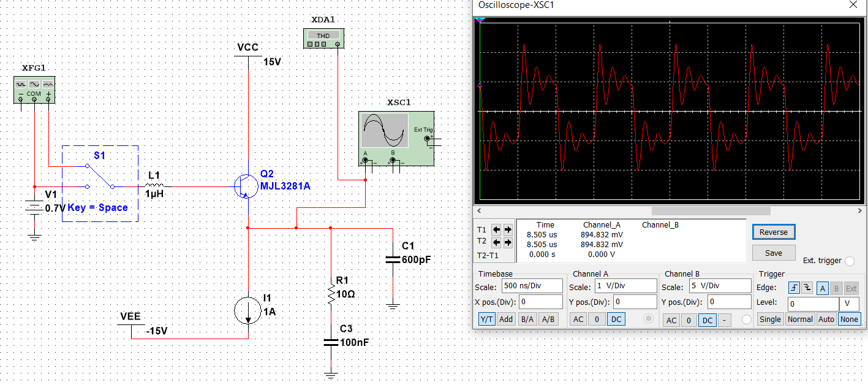Select the 'Key = Space' label
The image size is (868, 387).
(98, 207)
